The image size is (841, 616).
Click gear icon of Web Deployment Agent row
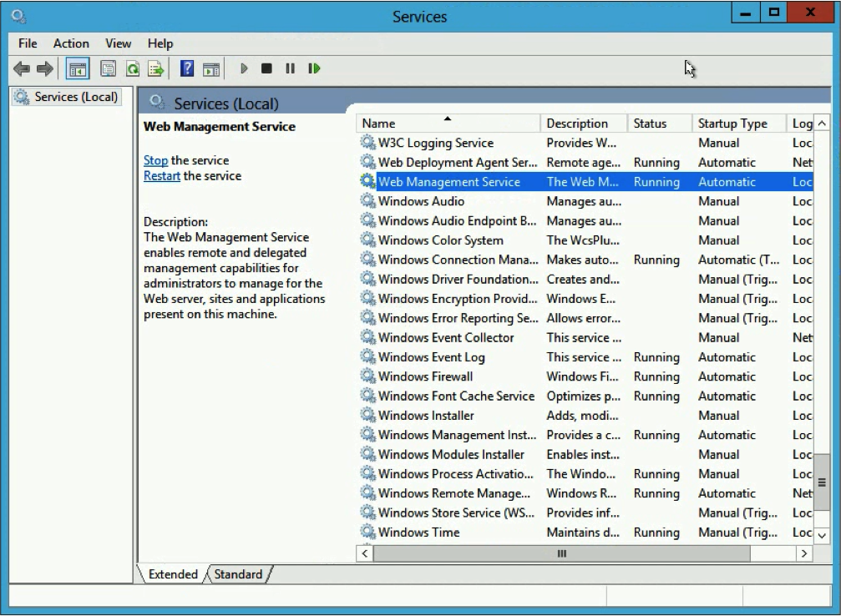[367, 162]
